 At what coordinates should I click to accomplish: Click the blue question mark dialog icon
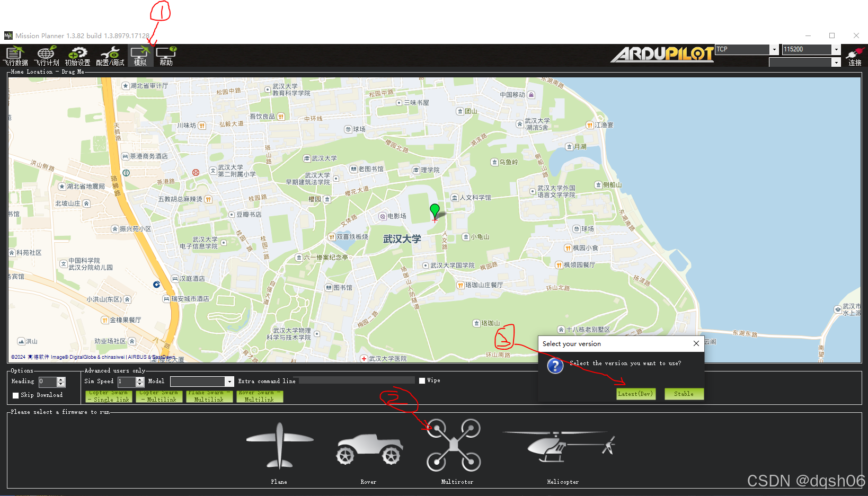point(555,366)
